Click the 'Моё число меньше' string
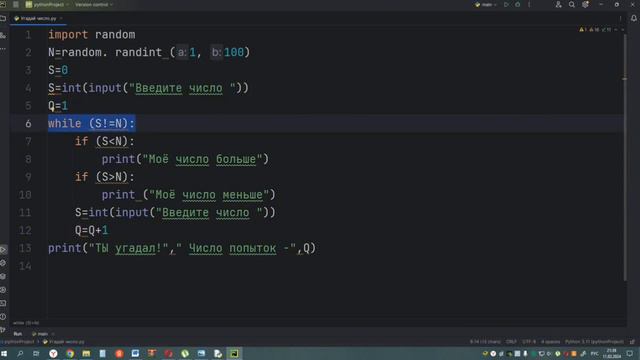Image resolution: width=640 pixels, height=360 pixels. 209,195
